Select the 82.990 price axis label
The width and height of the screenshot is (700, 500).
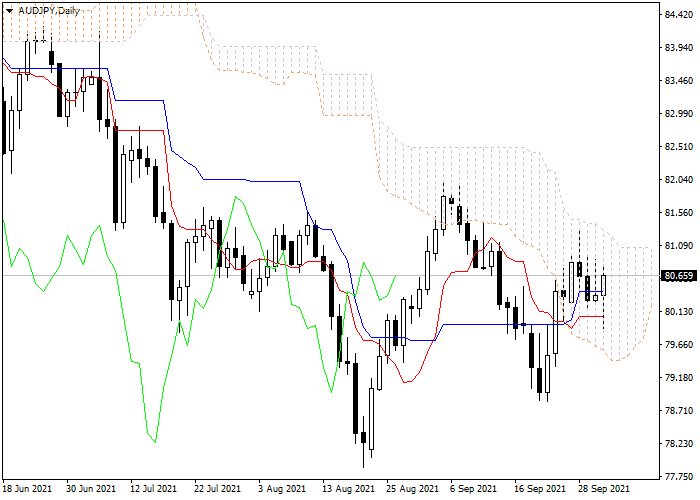(679, 113)
